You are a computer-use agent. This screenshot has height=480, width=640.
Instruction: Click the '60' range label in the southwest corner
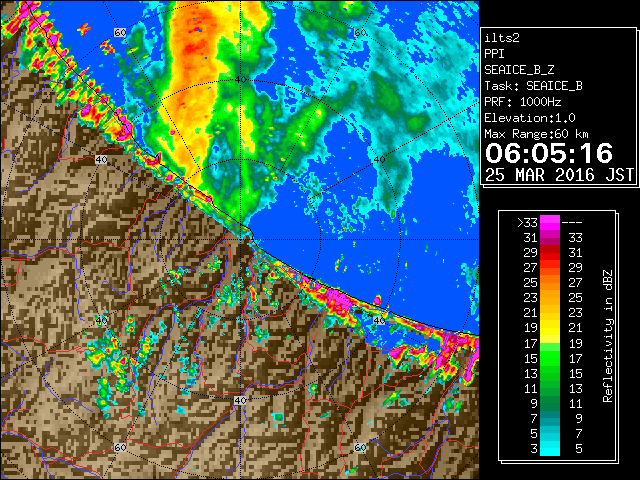point(120,447)
